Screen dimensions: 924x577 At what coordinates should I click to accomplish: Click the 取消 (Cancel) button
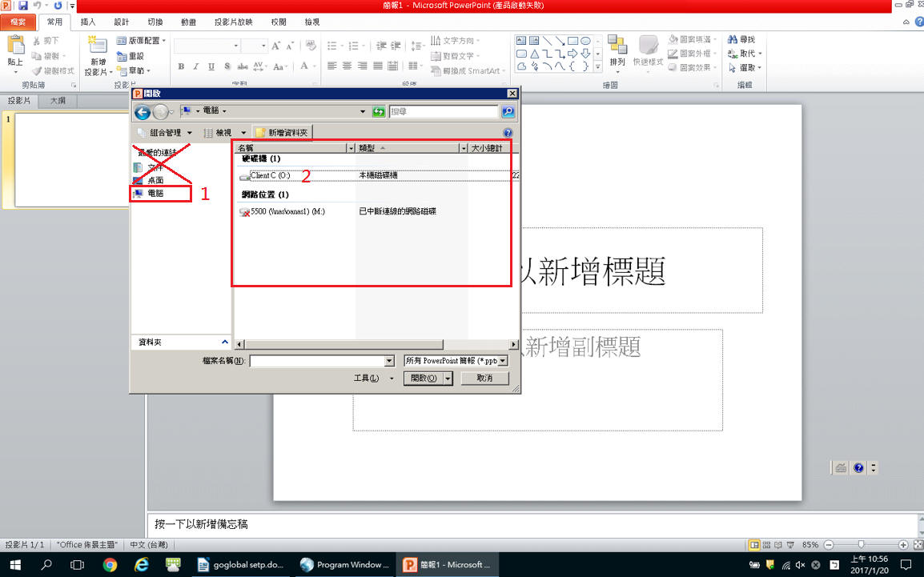pyautogui.click(x=484, y=378)
